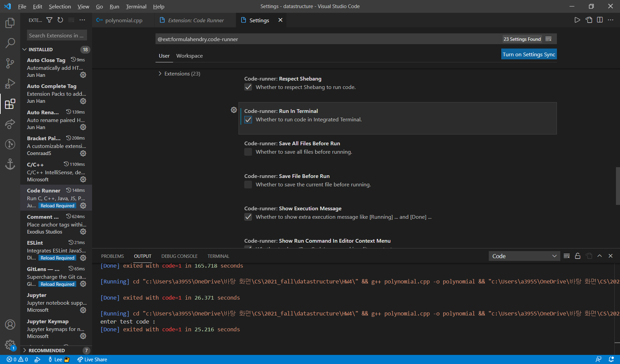Toggle output scroll lock icon
The height and width of the screenshot is (364, 620).
pos(577,256)
